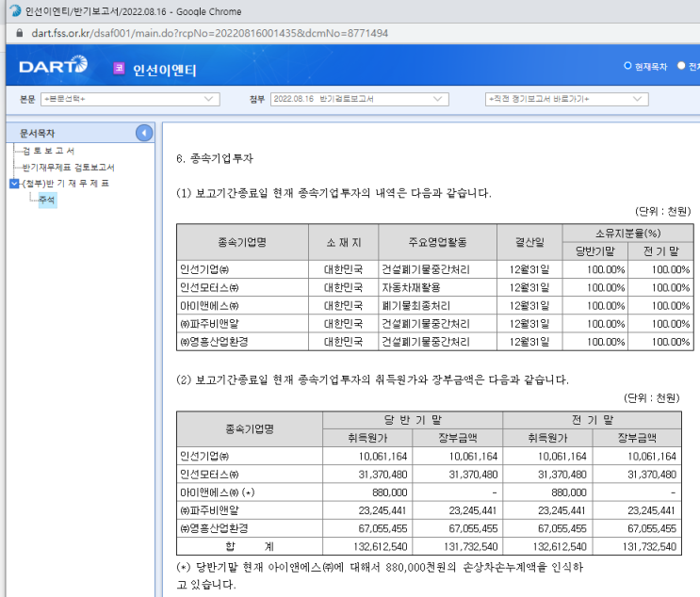Click ㈜영흥산업환경 in first table
700x597 pixels.
click(214, 342)
